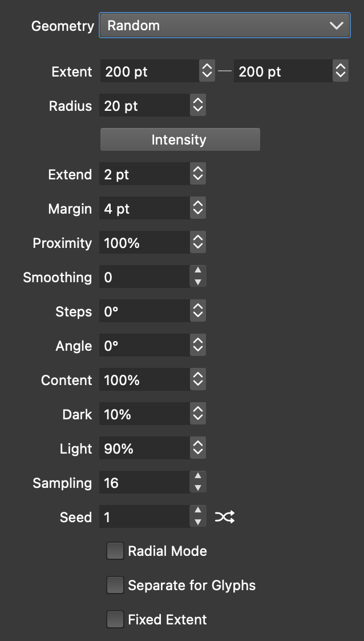The height and width of the screenshot is (641, 364).
Task: Decrease the Sampling value with down arrow
Action: coord(198,488)
